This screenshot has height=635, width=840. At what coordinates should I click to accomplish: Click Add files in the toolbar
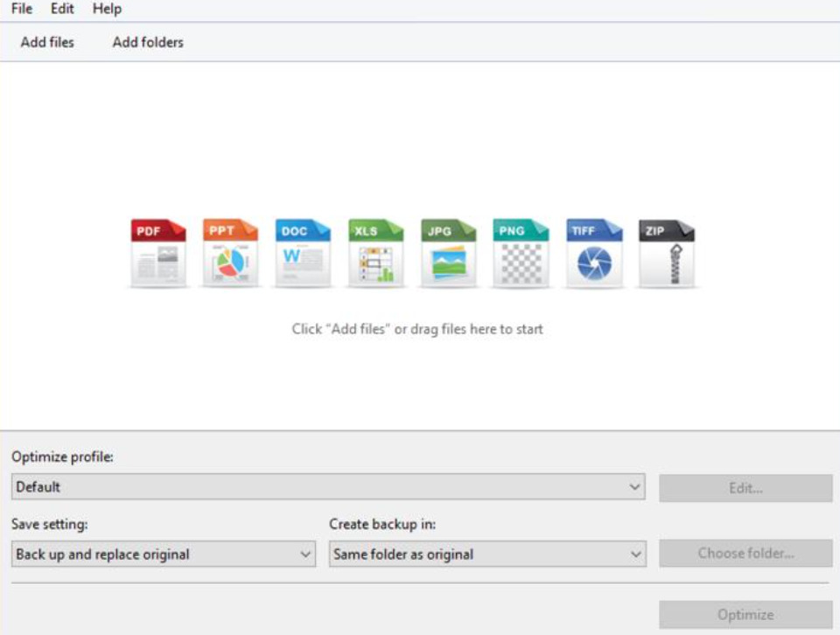[x=47, y=42]
